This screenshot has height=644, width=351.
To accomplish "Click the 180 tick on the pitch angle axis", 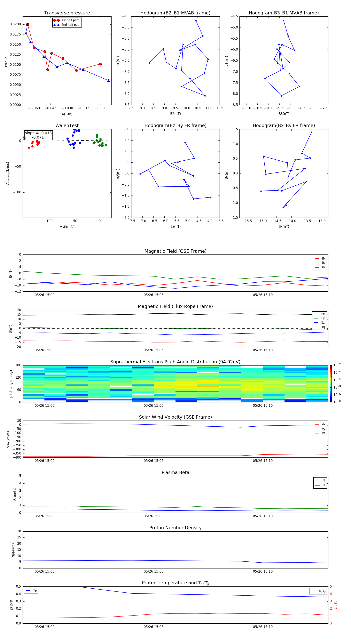I will (x=18, y=365).
